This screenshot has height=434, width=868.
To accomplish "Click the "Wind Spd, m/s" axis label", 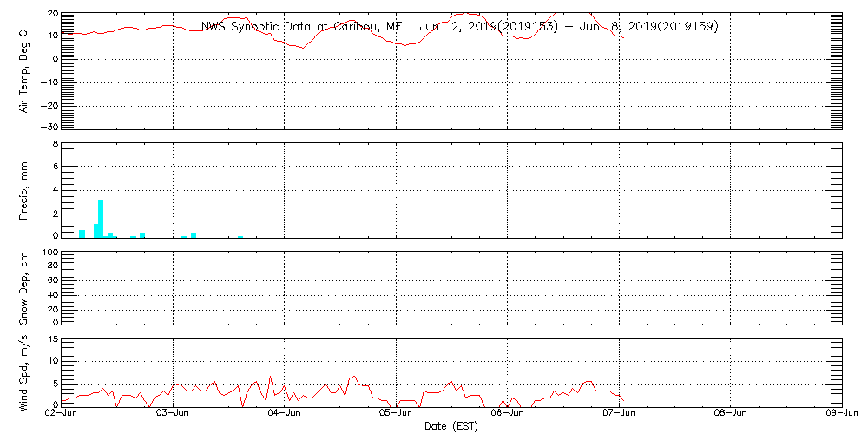I will pyautogui.click(x=24, y=371).
